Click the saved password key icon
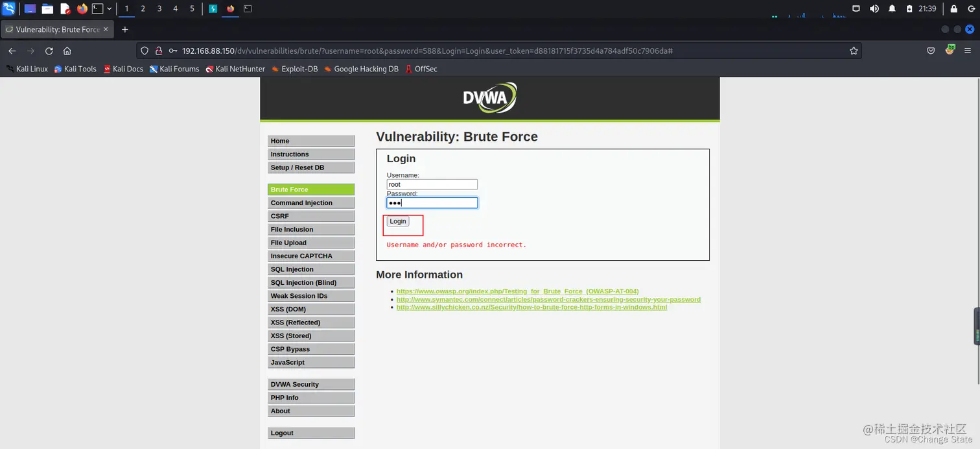The image size is (980, 449). point(172,51)
